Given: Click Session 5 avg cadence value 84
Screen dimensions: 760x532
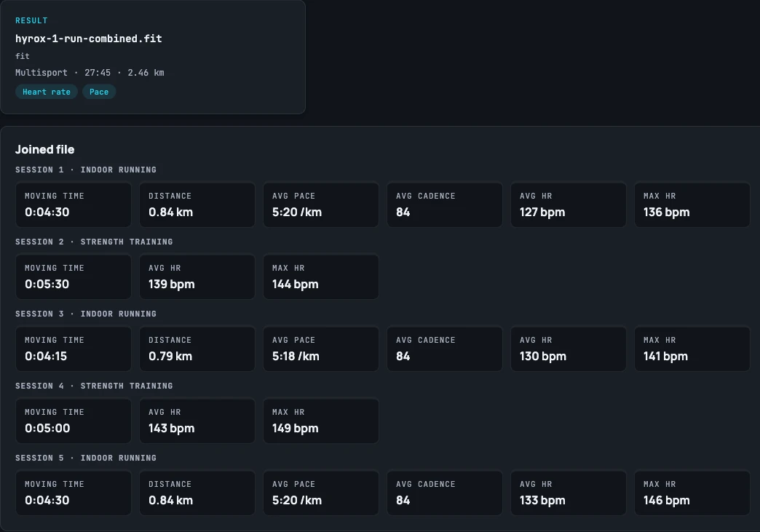Looking at the screenshot, I should [403, 501].
